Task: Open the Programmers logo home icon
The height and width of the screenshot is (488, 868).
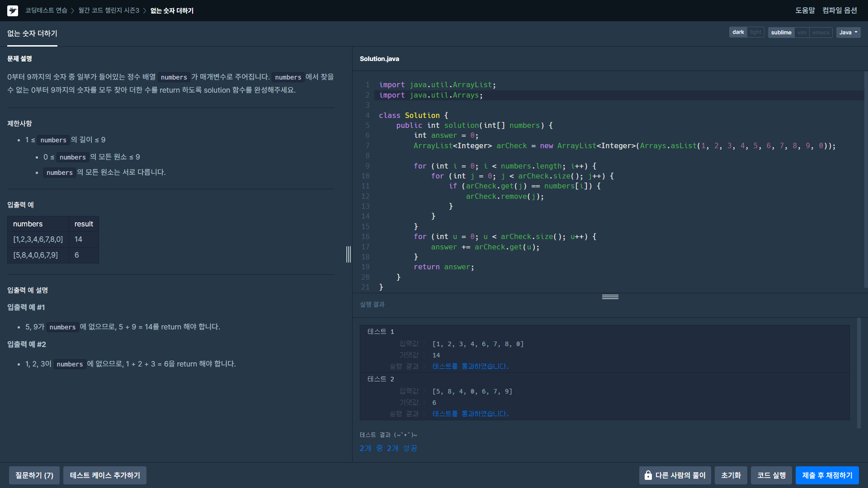Action: pyautogui.click(x=13, y=10)
